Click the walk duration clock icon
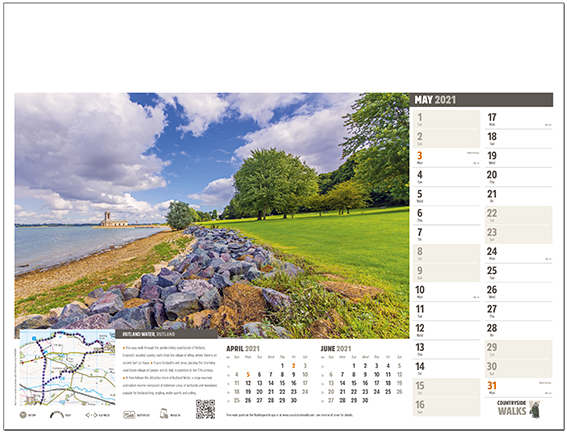567x433 pixels. pos(23,415)
